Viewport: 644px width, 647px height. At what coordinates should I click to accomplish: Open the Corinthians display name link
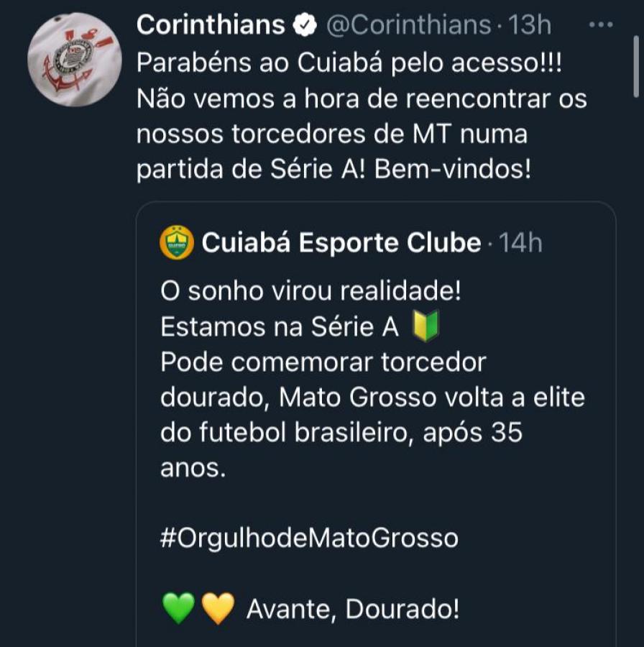[211, 26]
